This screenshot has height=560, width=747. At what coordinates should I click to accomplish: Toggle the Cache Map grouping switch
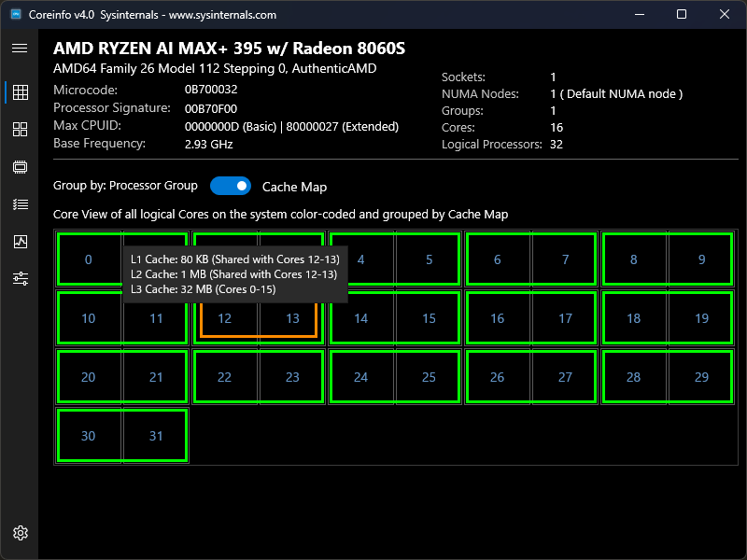click(x=231, y=186)
